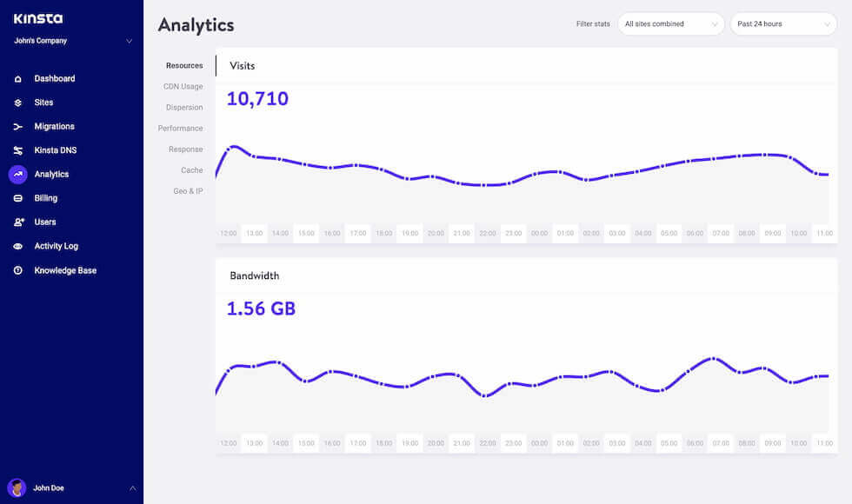Viewport: 852px width, 504px height.
Task: Click the John Doe avatar thumbnail
Action: pyautogui.click(x=16, y=487)
